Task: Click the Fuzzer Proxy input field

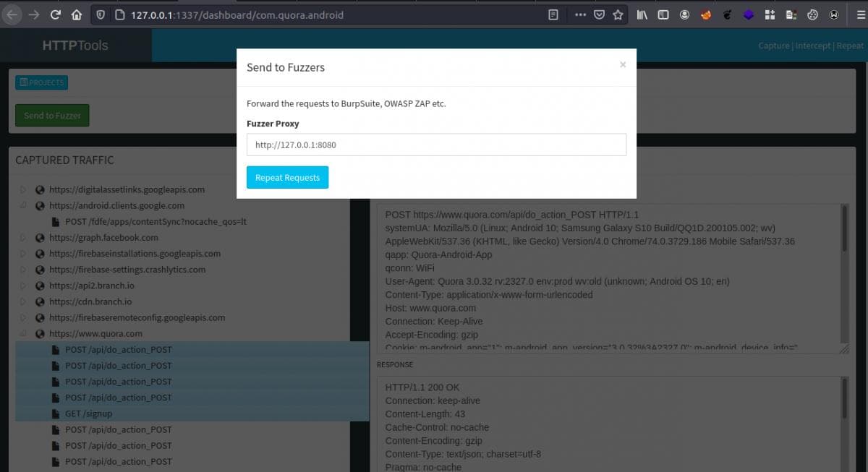Action: click(x=435, y=145)
